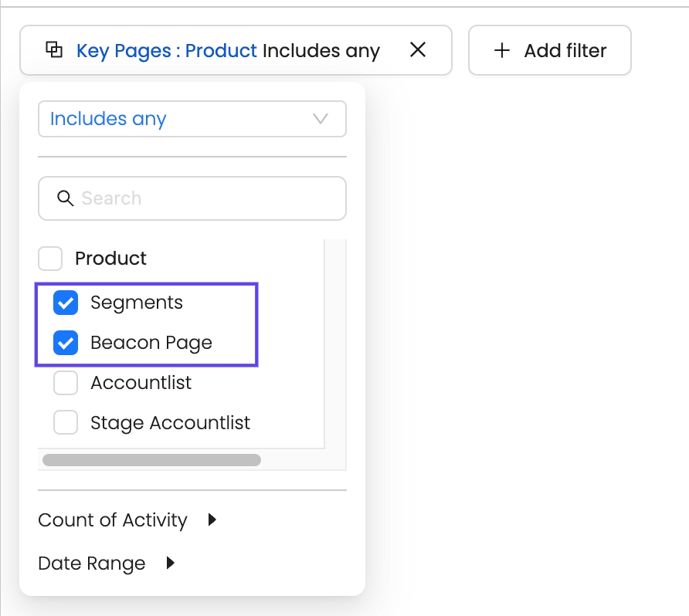
Task: Click the triangle arrow beside Date Range
Action: [171, 564]
